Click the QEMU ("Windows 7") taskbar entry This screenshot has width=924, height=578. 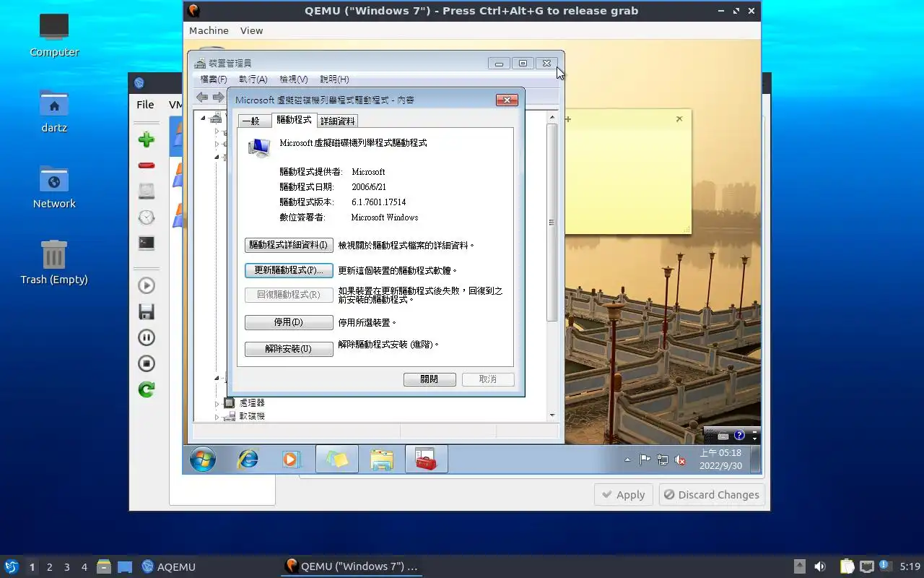(352, 567)
